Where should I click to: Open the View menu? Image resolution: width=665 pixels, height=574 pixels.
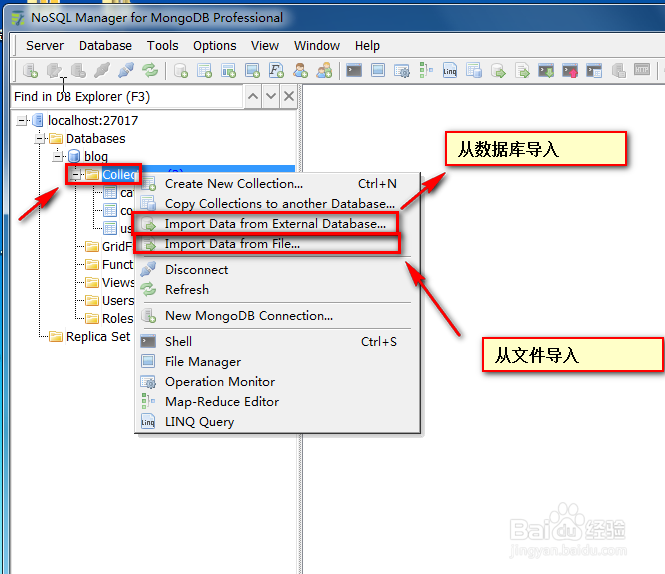point(265,45)
